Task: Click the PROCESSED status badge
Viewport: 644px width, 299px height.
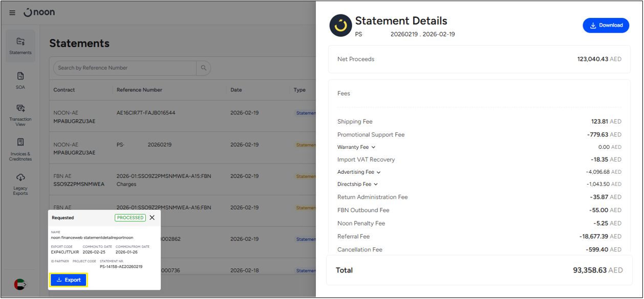Action: (x=130, y=218)
